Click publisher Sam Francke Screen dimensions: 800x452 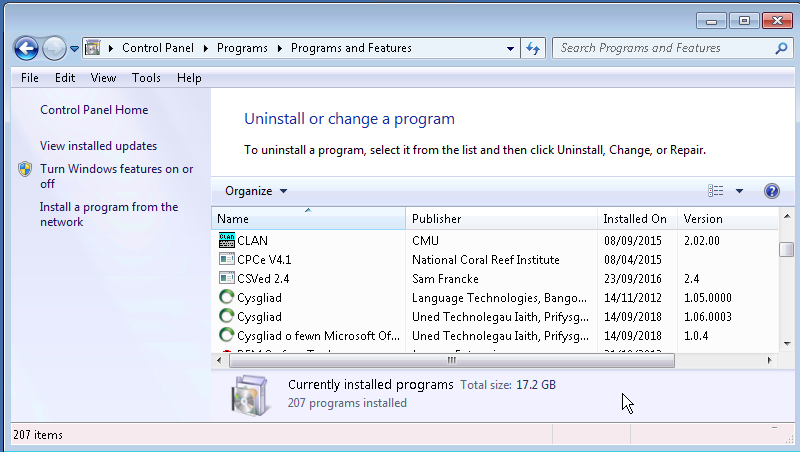[x=445, y=279]
